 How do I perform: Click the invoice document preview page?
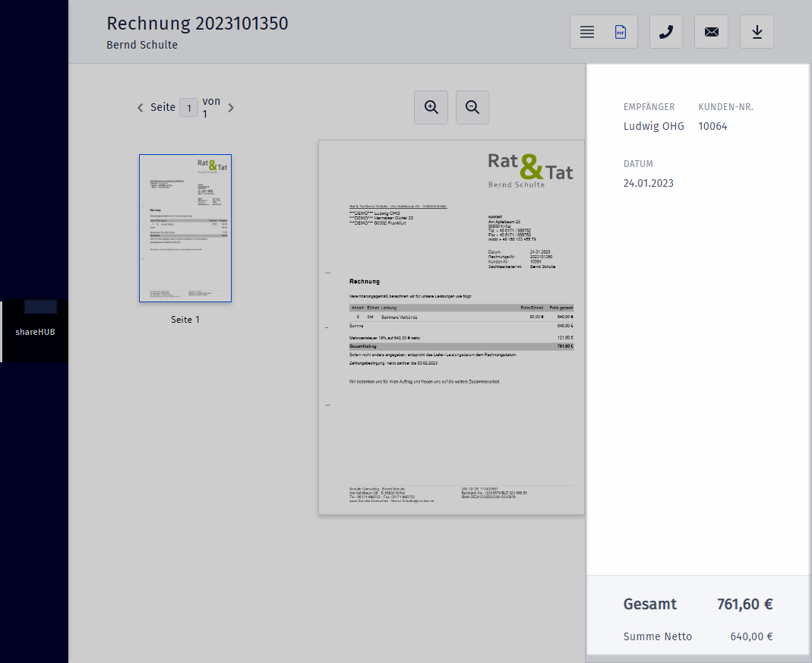[x=451, y=327]
